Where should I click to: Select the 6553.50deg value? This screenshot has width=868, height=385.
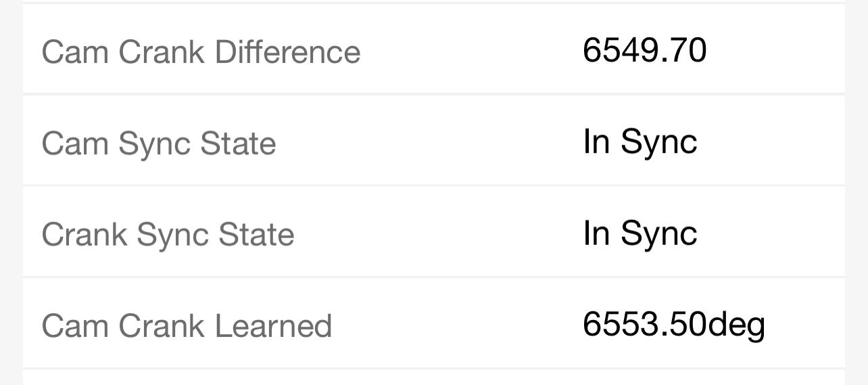coord(673,325)
